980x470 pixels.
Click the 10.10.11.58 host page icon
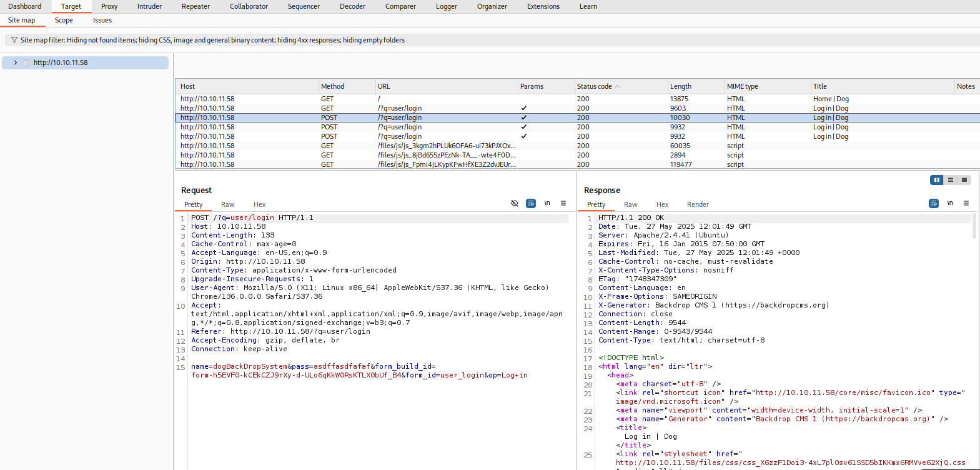coord(26,63)
